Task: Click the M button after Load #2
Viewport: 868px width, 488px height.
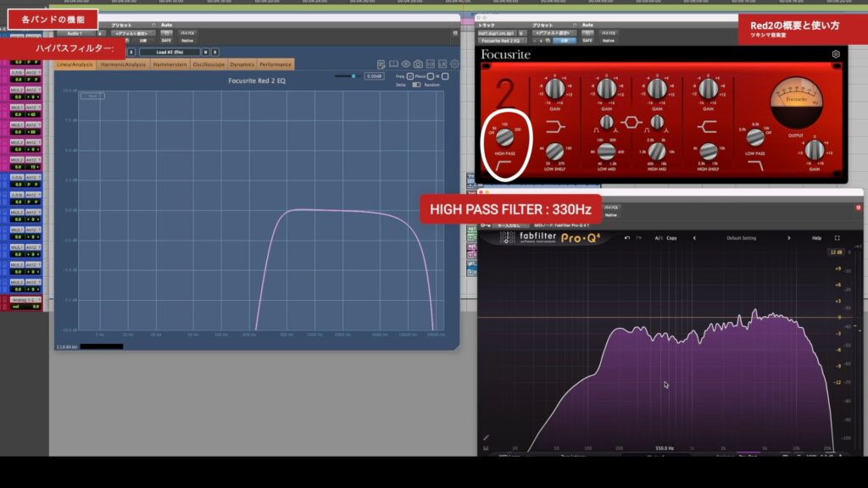Action: (x=205, y=52)
